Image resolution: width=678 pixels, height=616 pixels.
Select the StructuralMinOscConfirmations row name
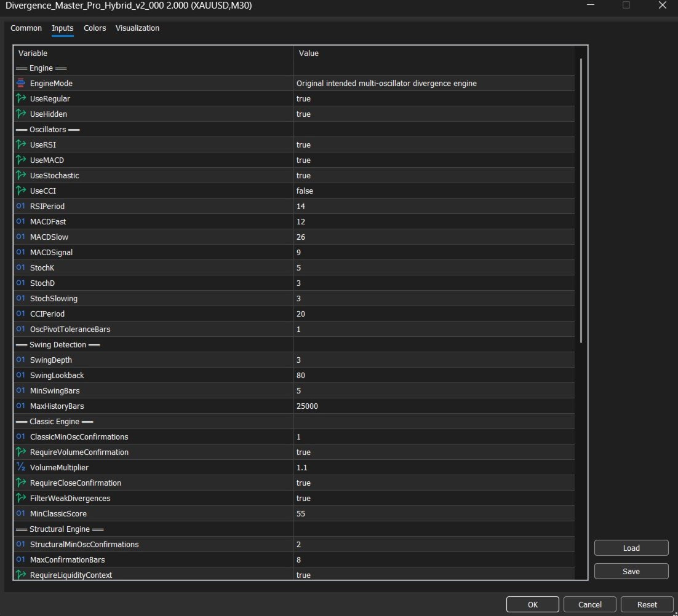click(84, 544)
